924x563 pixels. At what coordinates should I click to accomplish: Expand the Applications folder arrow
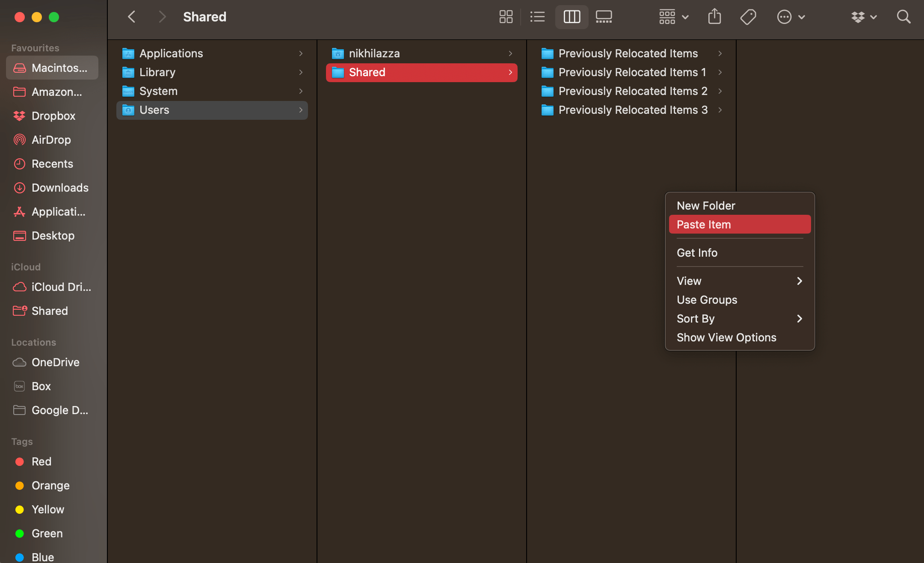click(300, 52)
